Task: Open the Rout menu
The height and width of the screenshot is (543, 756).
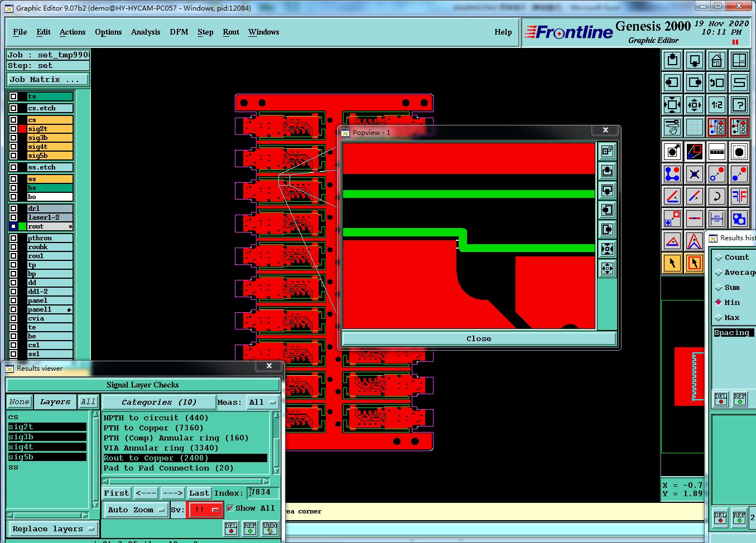Action: point(231,32)
